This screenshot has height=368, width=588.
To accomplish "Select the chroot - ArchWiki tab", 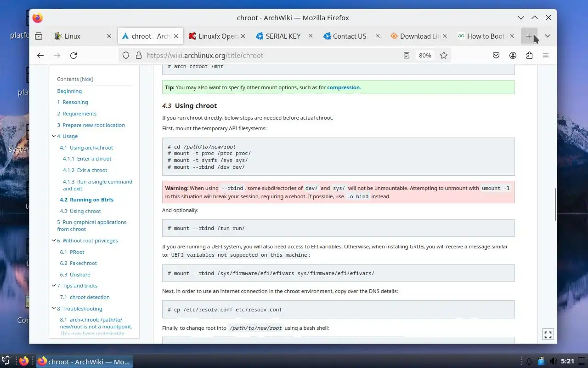I will click(x=150, y=36).
